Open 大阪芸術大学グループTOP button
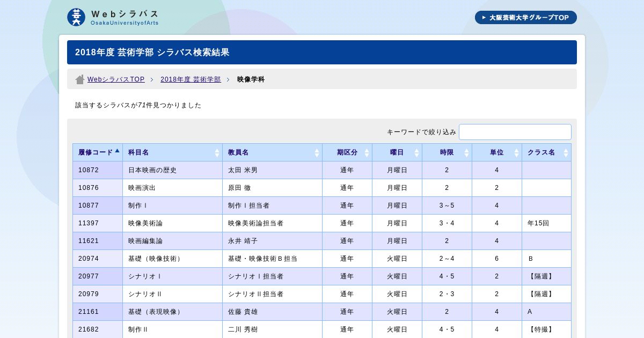Screen dimensions: 644x338 coord(526,18)
